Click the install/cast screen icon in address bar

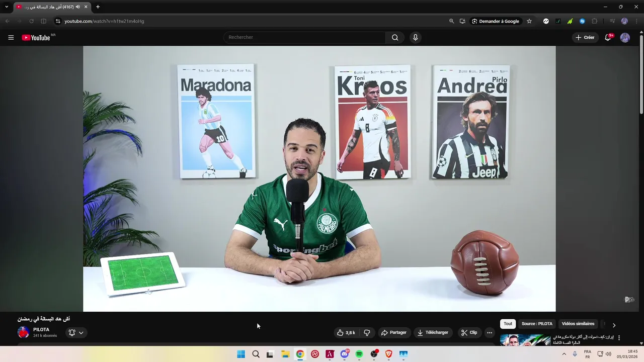pyautogui.click(x=462, y=21)
